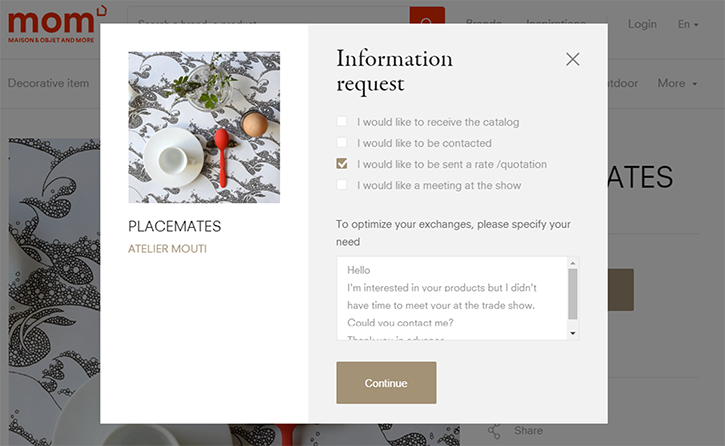The image size is (725, 446).
Task: Click the red search magnifier button
Action: (427, 15)
